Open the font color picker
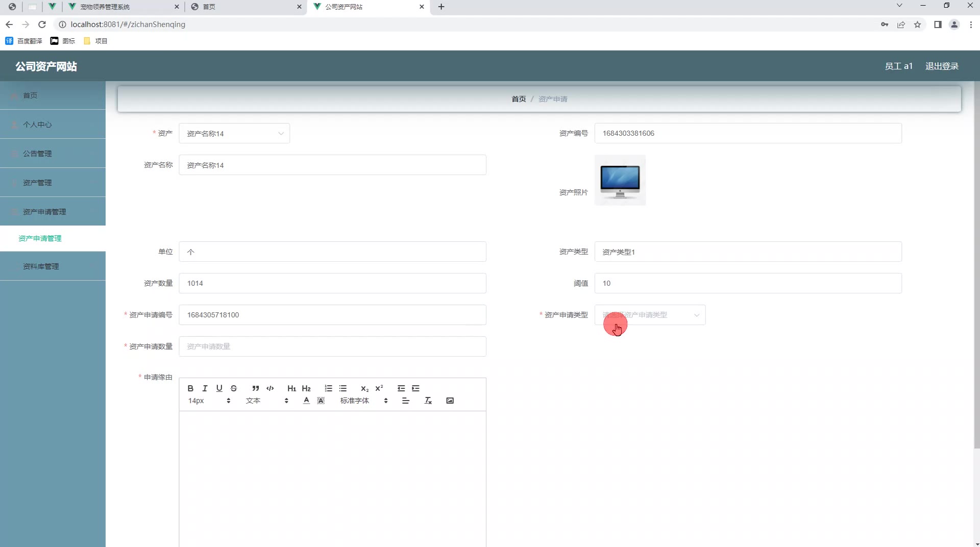Image resolution: width=980 pixels, height=547 pixels. (x=306, y=401)
